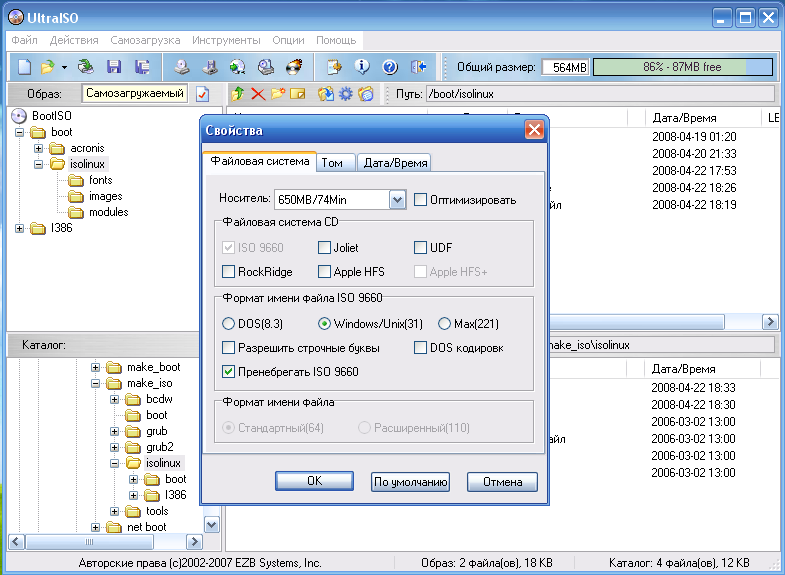Click the 86% - 87MB free size bar
Viewport: 785px width, 575px height.
[x=683, y=67]
